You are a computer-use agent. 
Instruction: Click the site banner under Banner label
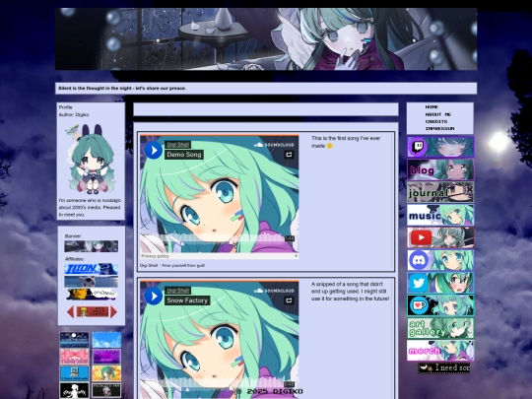pos(92,246)
